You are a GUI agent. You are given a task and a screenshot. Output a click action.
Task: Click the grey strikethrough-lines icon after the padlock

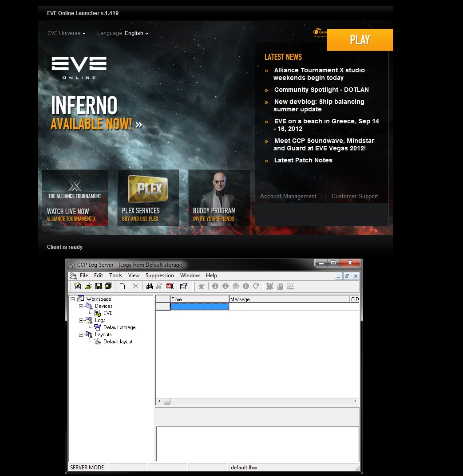click(x=290, y=286)
